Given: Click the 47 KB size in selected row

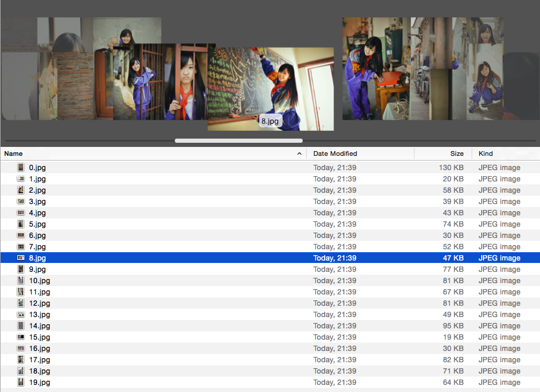Looking at the screenshot, I should tap(453, 258).
